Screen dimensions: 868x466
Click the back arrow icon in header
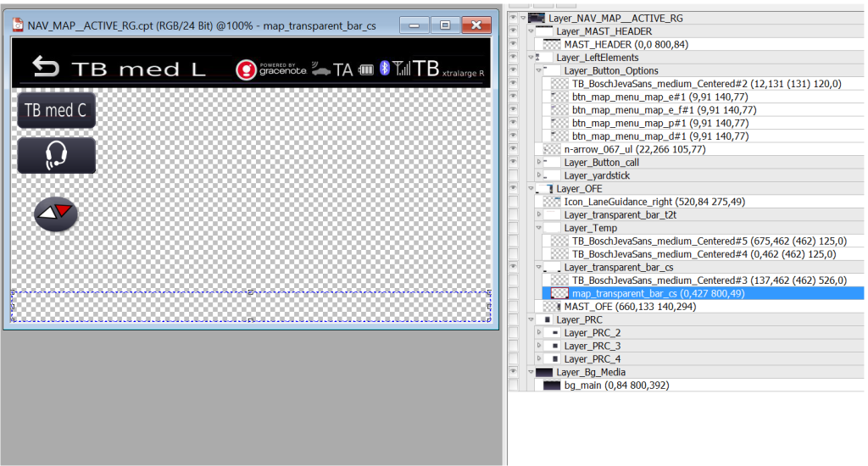point(46,67)
